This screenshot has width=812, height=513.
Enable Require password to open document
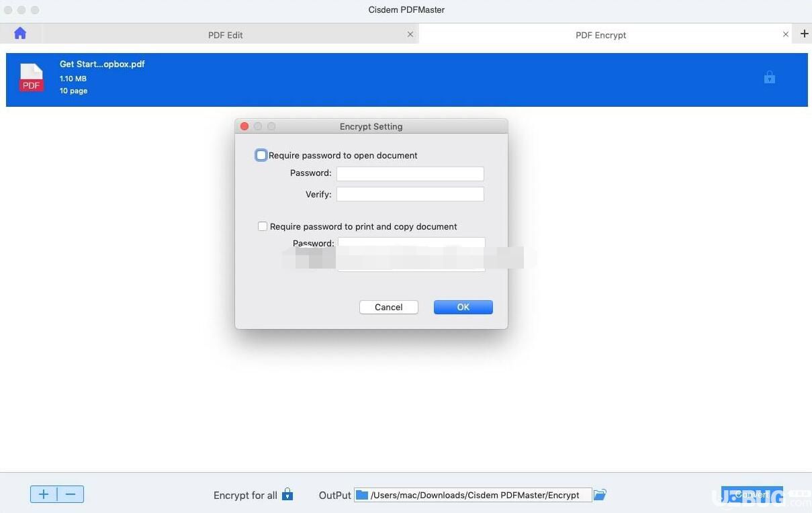click(261, 155)
